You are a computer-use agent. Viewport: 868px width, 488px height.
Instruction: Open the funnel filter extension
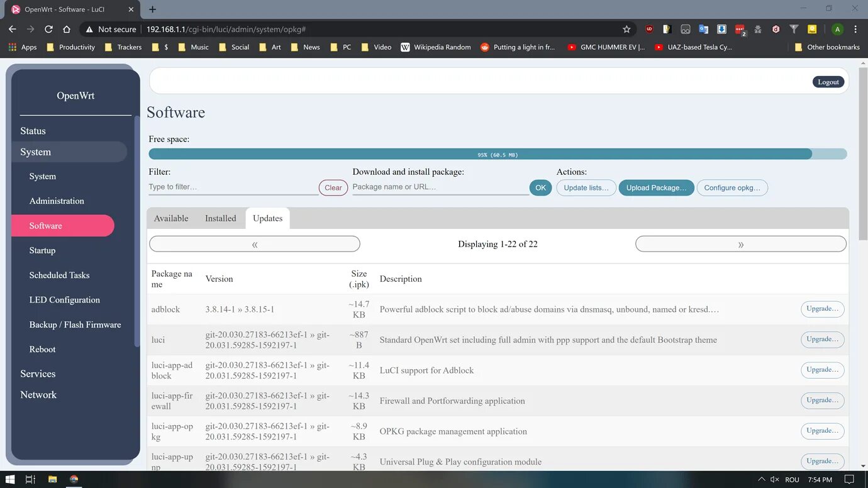(794, 29)
